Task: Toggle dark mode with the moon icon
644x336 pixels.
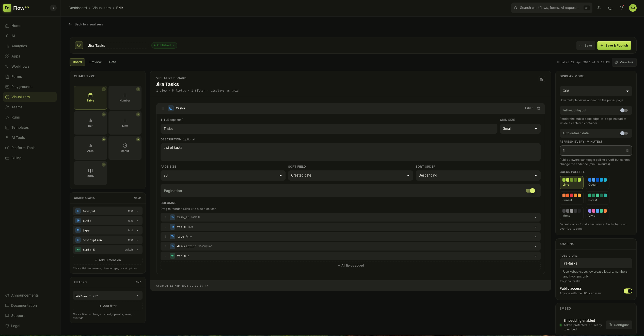Action: coord(610,8)
